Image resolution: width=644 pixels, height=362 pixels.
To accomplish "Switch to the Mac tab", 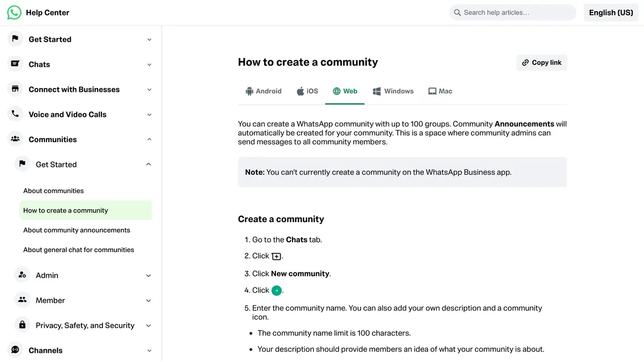I will (x=440, y=91).
